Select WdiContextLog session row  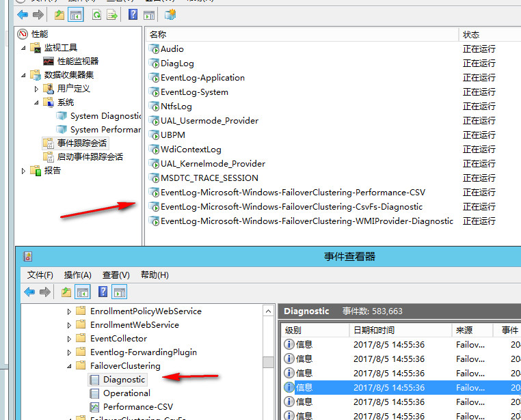tap(185, 150)
